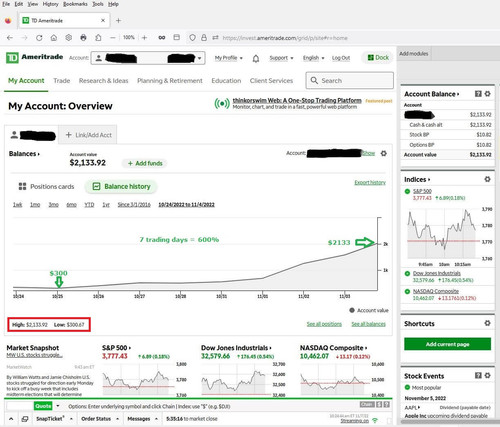The width and height of the screenshot is (500, 427).
Task: Open browser settings gear in toolbar
Action: pyautogui.click(x=68, y=38)
